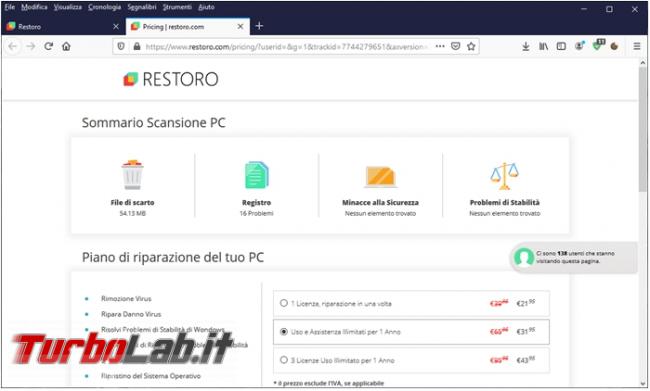Open the Segnalibri menu
The image size is (650, 391).
coord(142,7)
